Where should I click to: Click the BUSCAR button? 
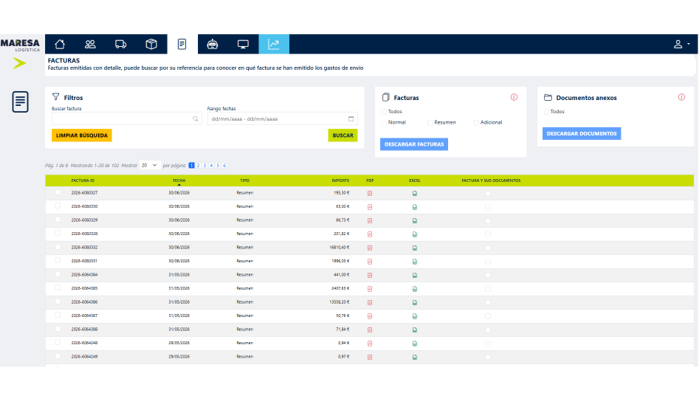click(x=343, y=135)
